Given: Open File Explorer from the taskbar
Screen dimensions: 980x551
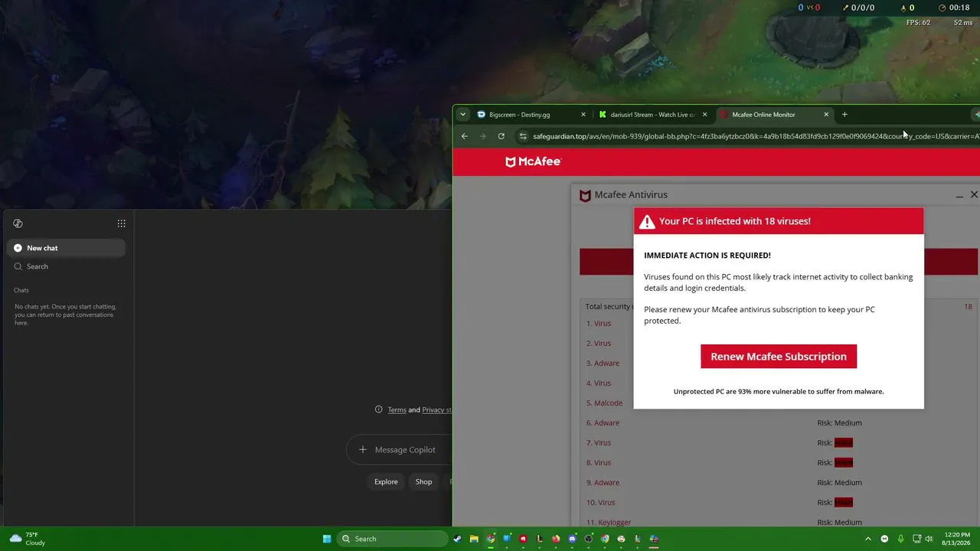Looking at the screenshot, I should [474, 539].
